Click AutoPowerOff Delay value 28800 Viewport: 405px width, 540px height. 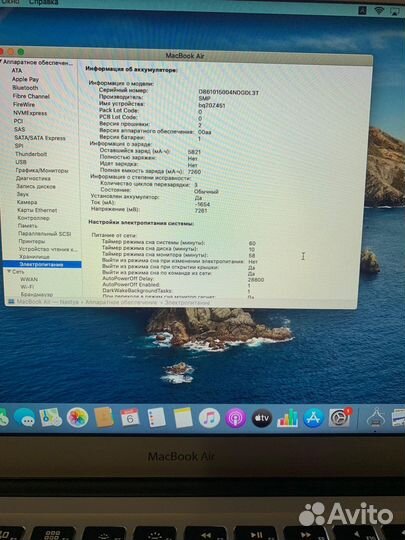[x=256, y=280]
